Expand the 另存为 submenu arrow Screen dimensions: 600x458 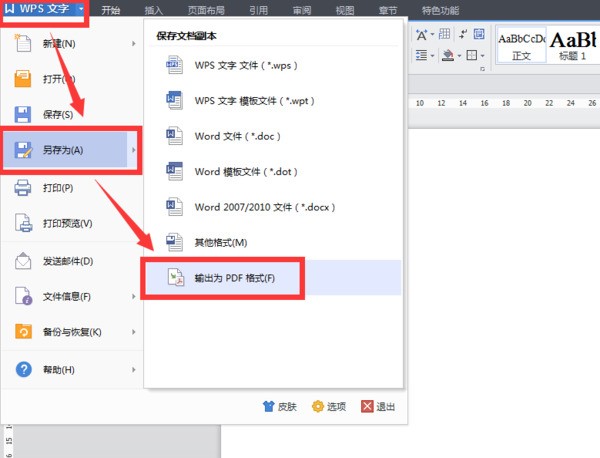(135, 152)
